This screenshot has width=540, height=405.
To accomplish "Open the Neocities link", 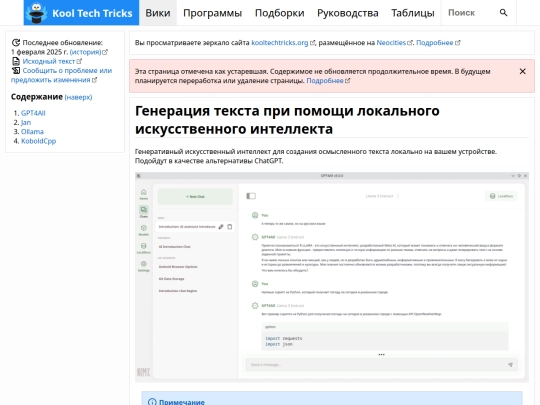I will 394,43.
